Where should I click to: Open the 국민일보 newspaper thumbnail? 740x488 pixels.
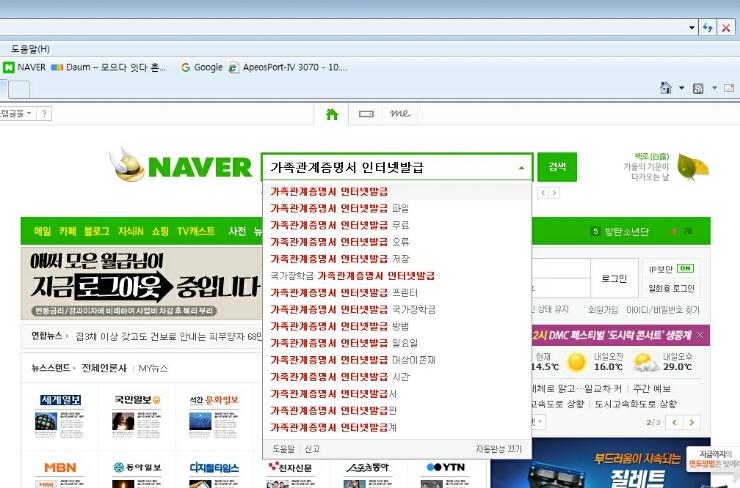point(137,416)
